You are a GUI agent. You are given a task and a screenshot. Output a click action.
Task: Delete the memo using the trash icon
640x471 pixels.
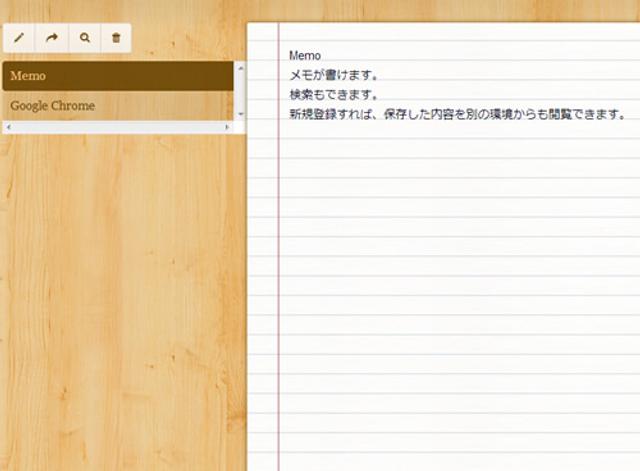click(116, 38)
